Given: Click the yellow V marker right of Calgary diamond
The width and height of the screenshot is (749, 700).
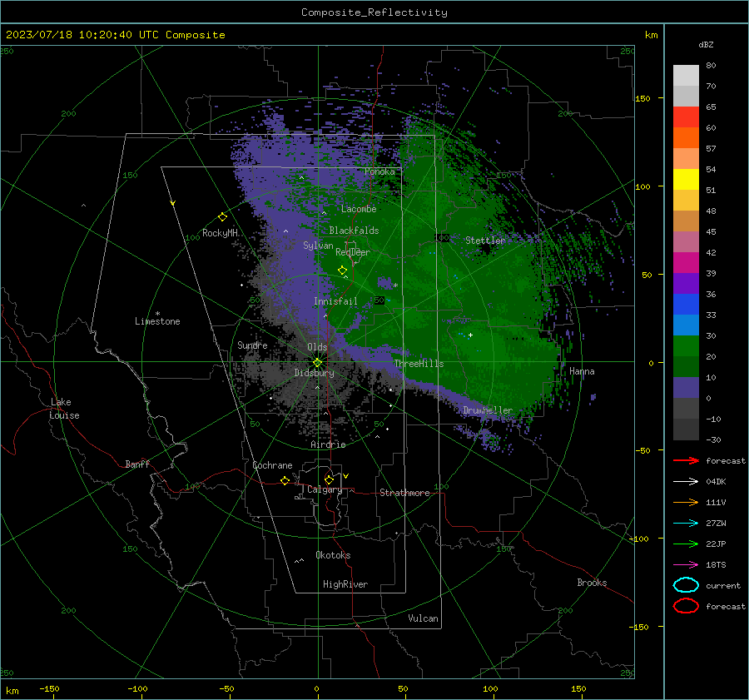Looking at the screenshot, I should click(346, 476).
